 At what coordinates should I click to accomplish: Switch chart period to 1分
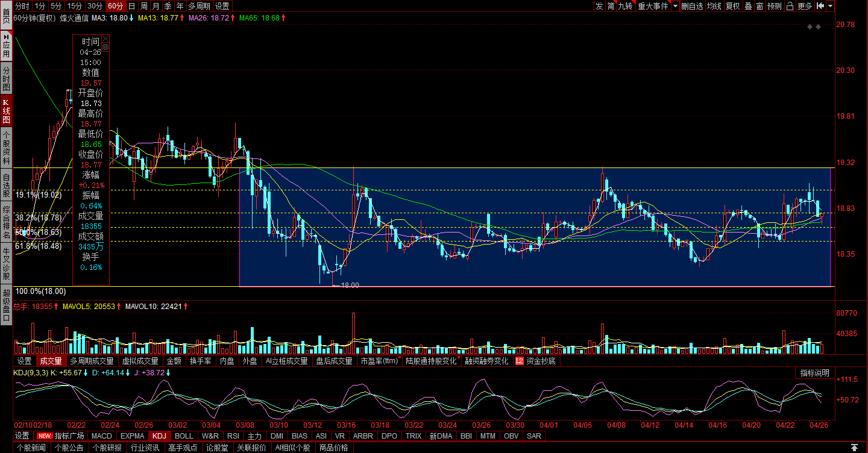tap(40, 6)
